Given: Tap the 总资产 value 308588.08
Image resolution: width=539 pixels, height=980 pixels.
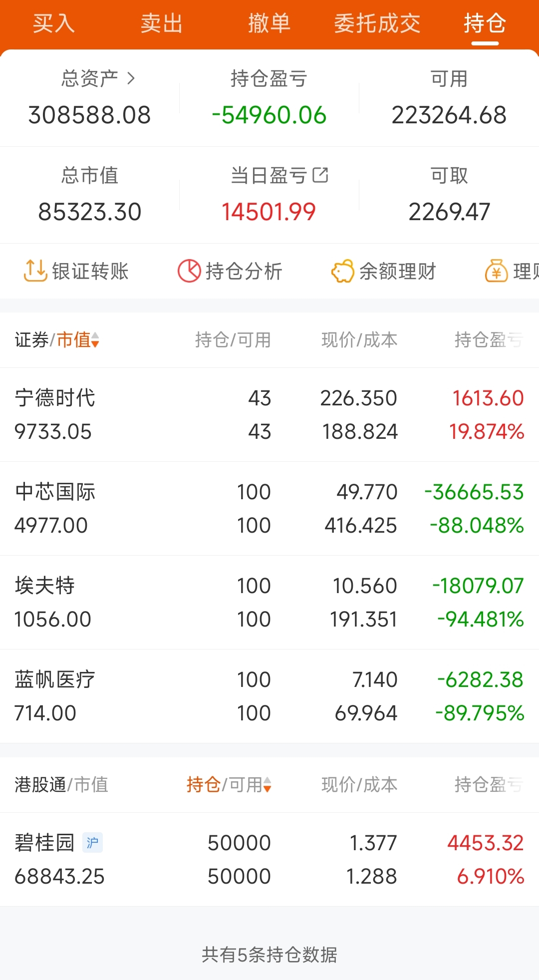Looking at the screenshot, I should pos(90,115).
